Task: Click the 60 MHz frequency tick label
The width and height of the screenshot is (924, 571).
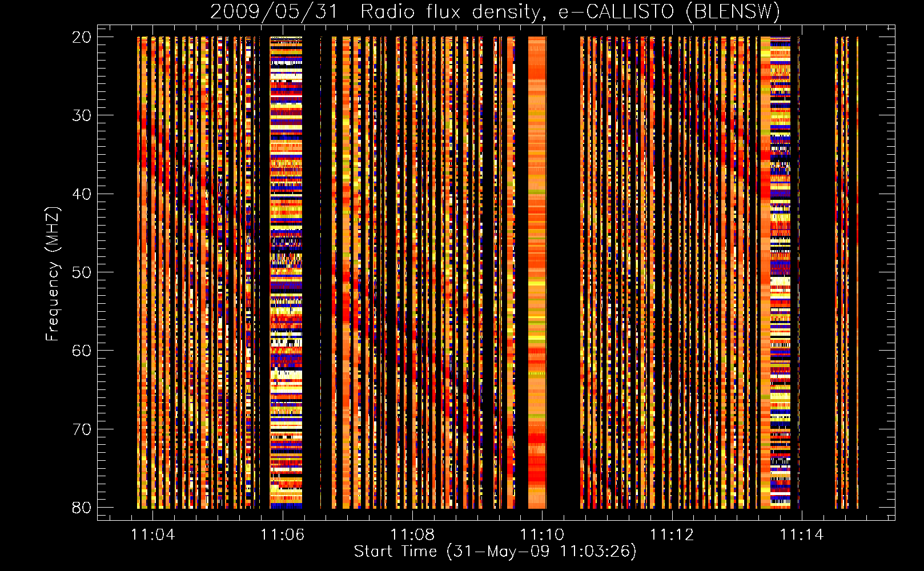Action: click(x=82, y=351)
